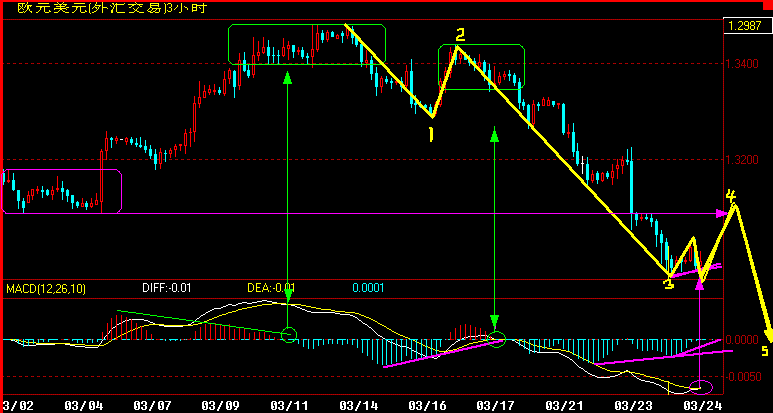Click the DEA:-0.01 value
Image resolution: width=773 pixels, height=413 pixels.
click(x=271, y=288)
